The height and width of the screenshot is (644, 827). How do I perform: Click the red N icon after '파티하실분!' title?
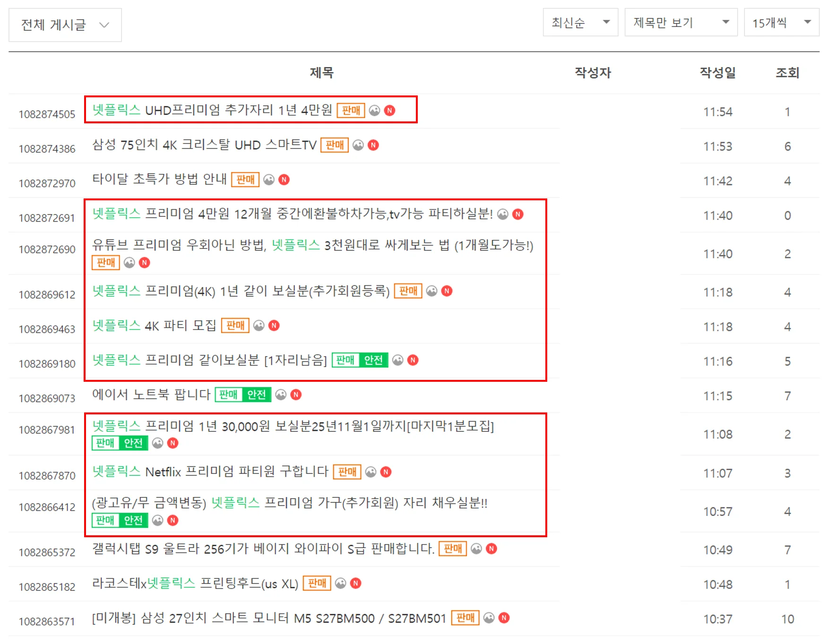(518, 215)
